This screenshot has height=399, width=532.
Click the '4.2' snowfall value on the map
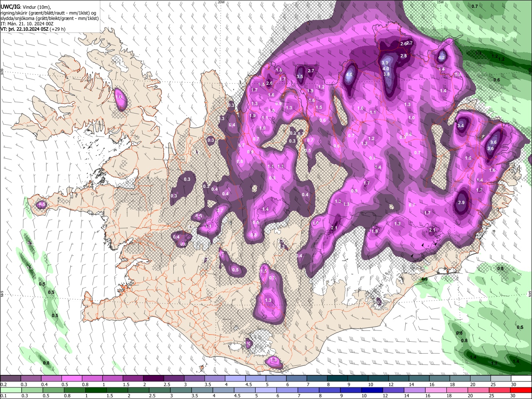click(442, 58)
